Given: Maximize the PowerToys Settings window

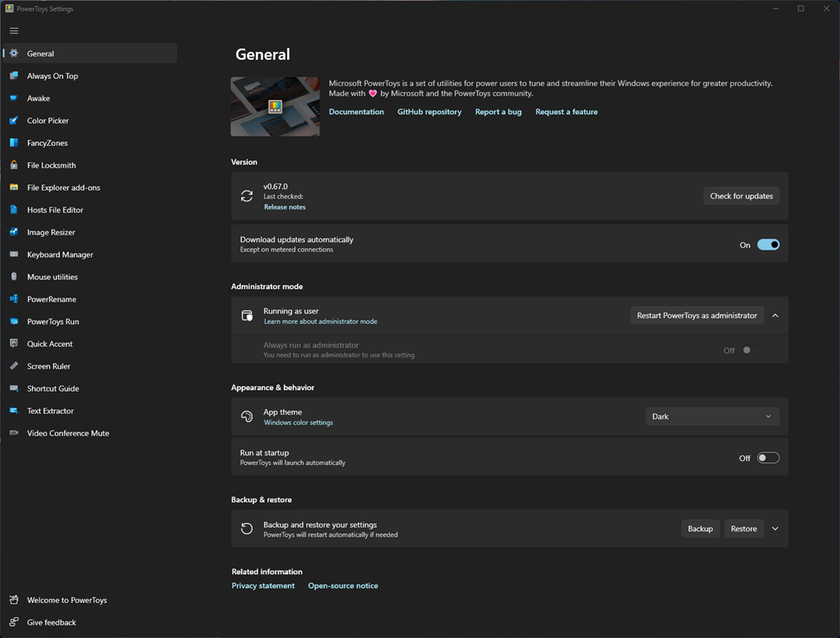Looking at the screenshot, I should (801, 9).
